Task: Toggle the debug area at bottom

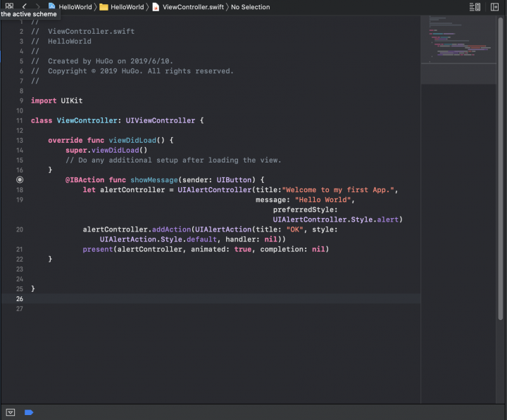Action: click(11, 412)
